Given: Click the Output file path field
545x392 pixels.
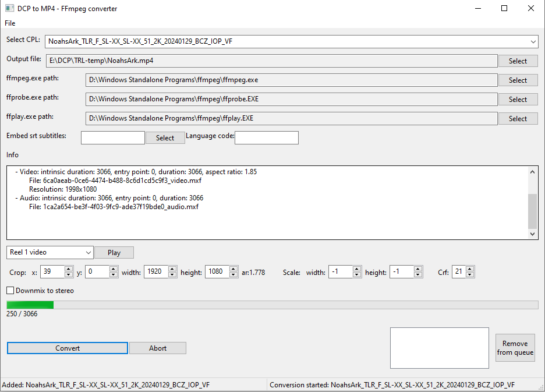Looking at the screenshot, I should [271, 61].
